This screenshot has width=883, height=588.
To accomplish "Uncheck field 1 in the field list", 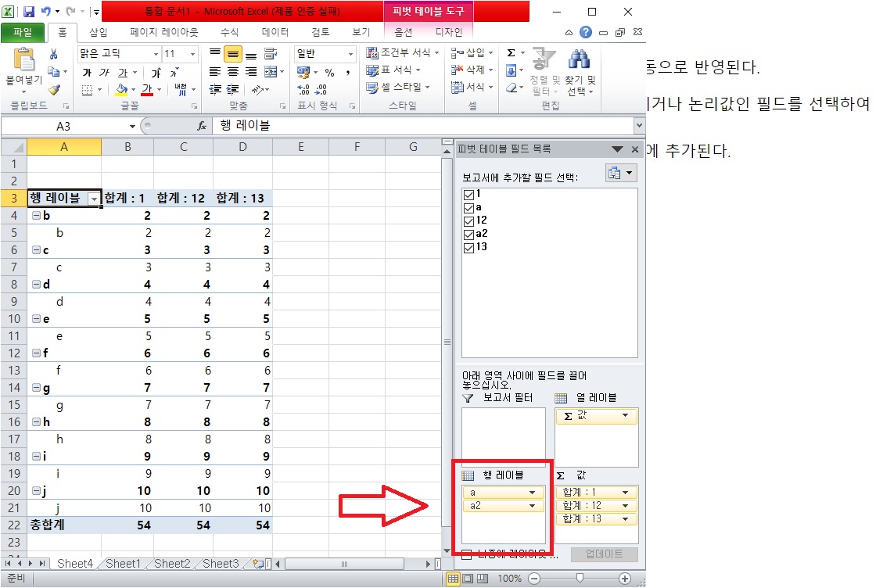I will 468,195.
